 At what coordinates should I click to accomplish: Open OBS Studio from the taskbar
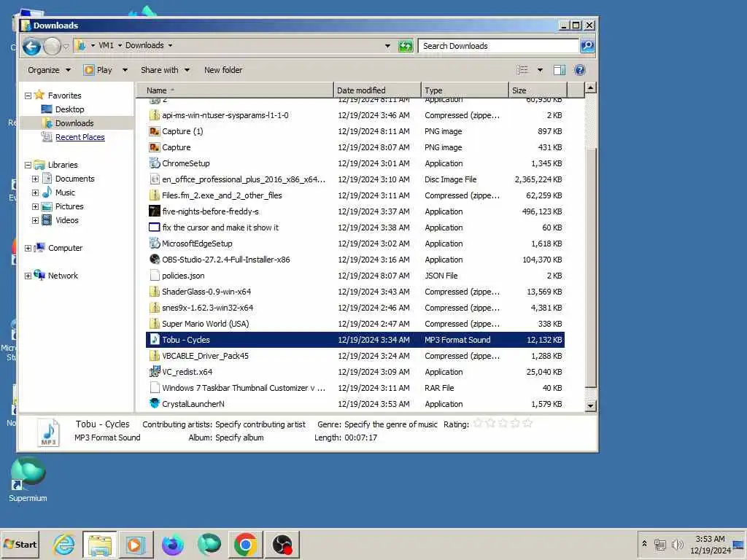(x=282, y=544)
